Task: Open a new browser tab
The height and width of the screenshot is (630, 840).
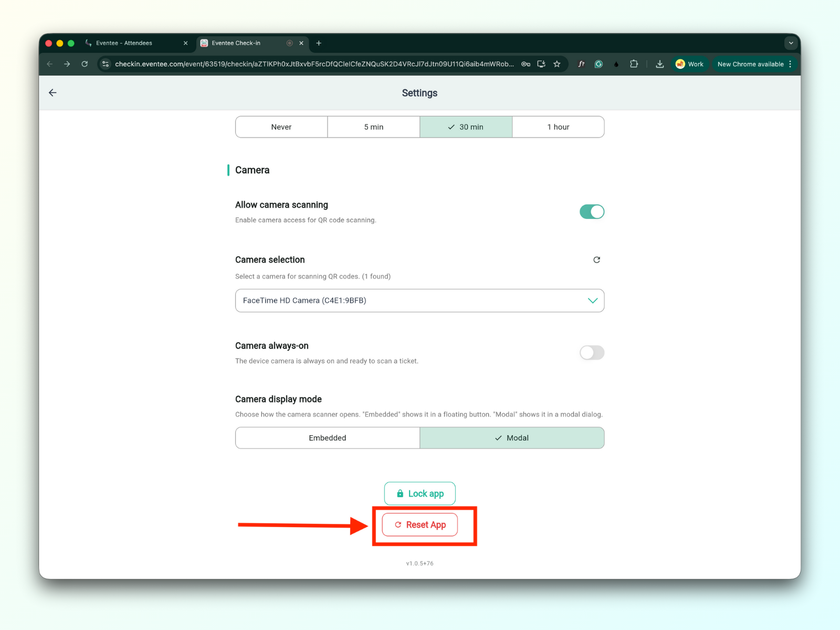Action: coord(319,43)
